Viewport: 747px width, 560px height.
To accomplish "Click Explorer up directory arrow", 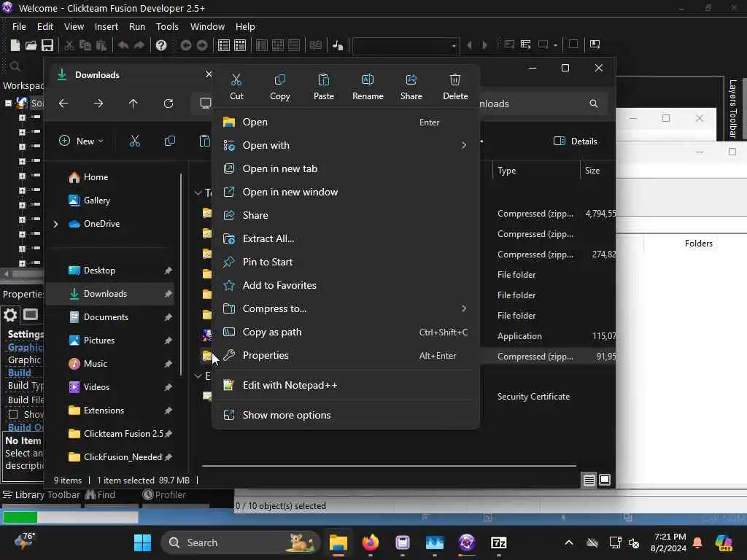I will pos(133,104).
